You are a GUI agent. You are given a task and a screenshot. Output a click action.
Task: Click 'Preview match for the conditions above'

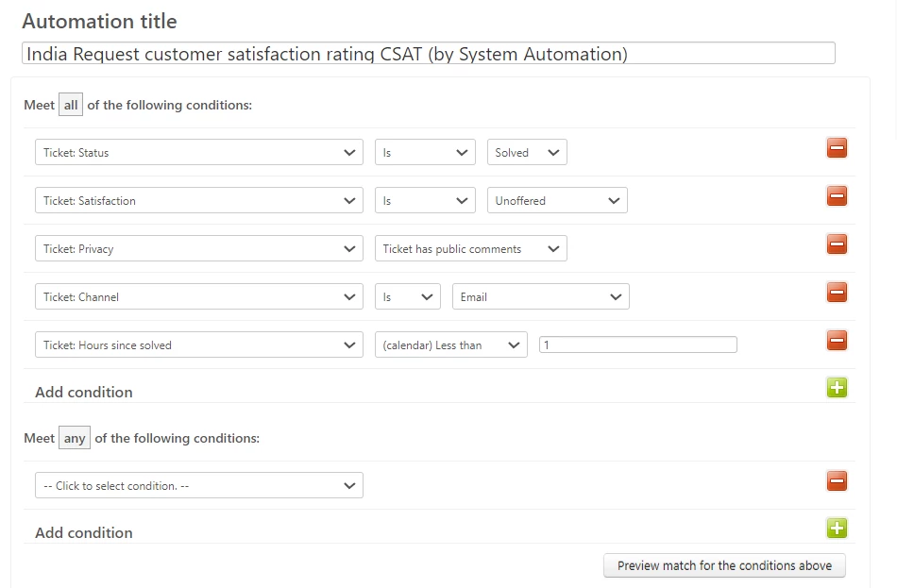pyautogui.click(x=724, y=565)
